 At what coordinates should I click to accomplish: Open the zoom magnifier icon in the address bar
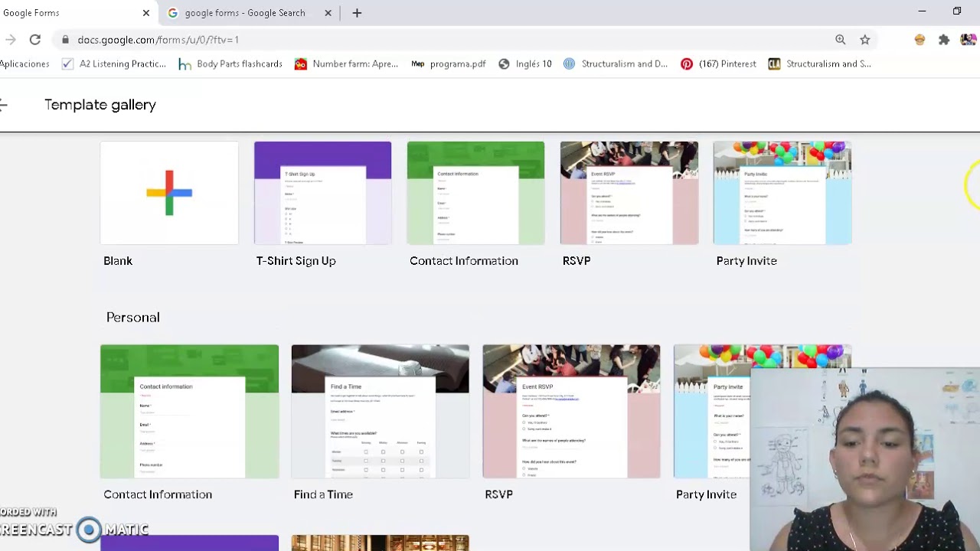[841, 40]
